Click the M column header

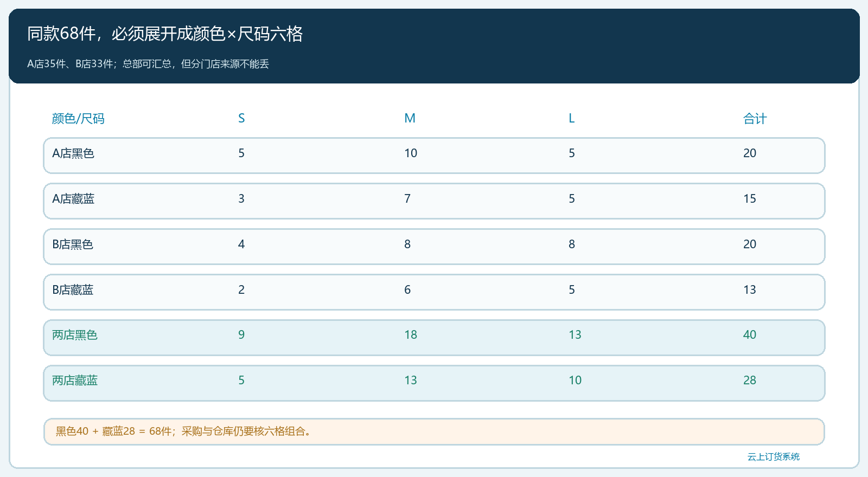(410, 119)
